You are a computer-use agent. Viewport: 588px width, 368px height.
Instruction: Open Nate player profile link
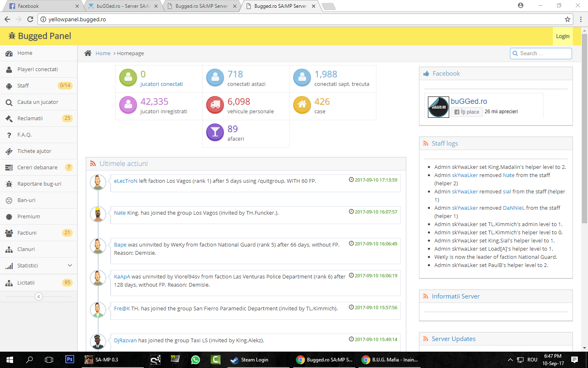(x=120, y=213)
